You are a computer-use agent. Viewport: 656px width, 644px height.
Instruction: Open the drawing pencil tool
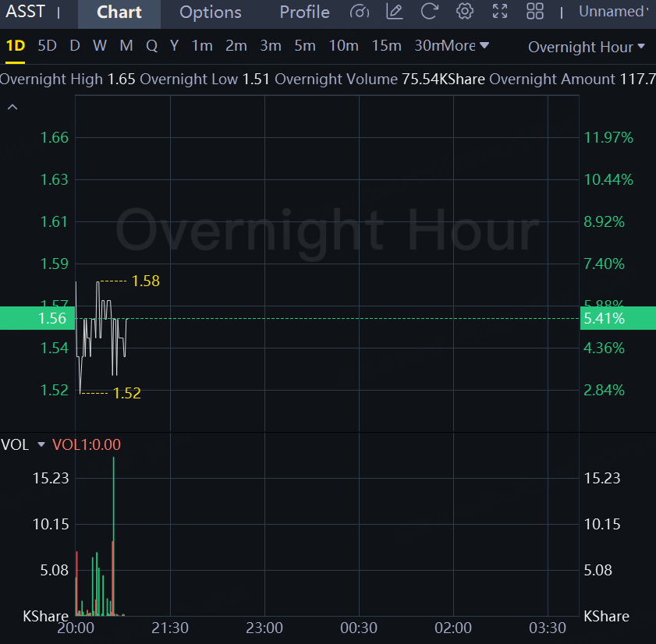tap(395, 12)
